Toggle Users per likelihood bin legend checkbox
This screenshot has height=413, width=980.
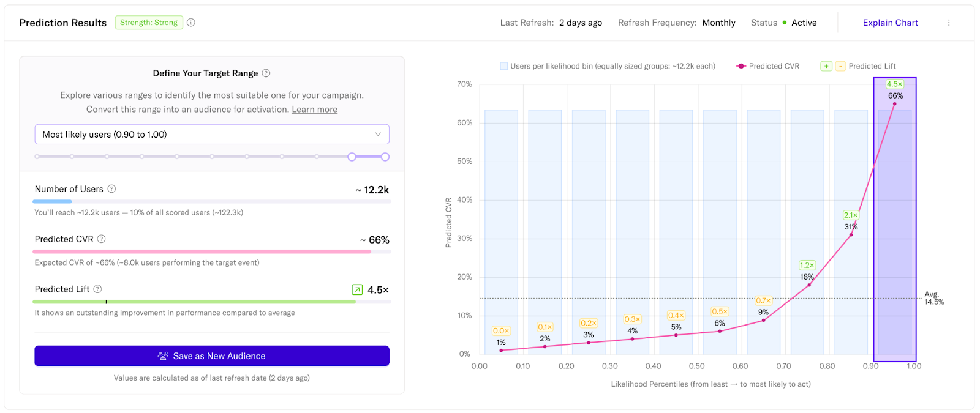(503, 66)
